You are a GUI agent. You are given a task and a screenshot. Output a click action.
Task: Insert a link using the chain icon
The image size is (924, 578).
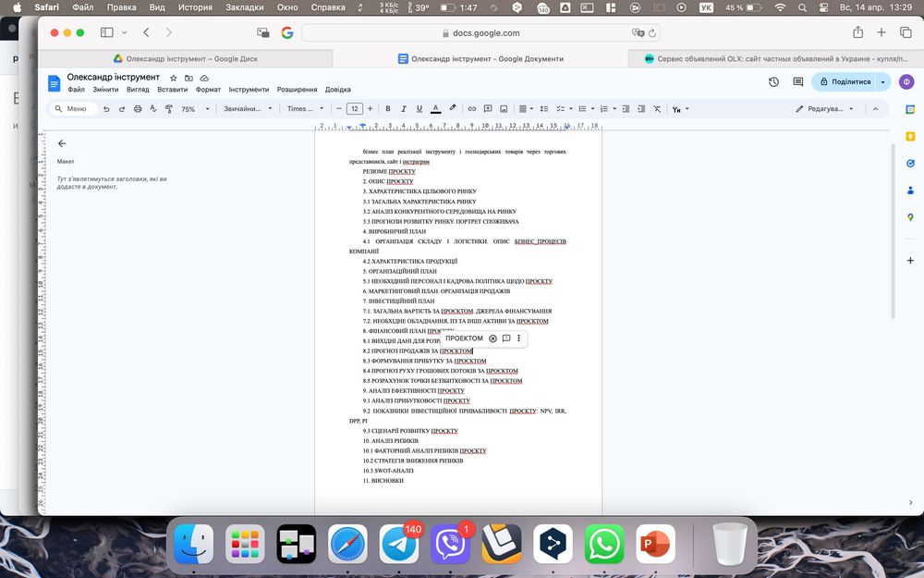tap(472, 109)
